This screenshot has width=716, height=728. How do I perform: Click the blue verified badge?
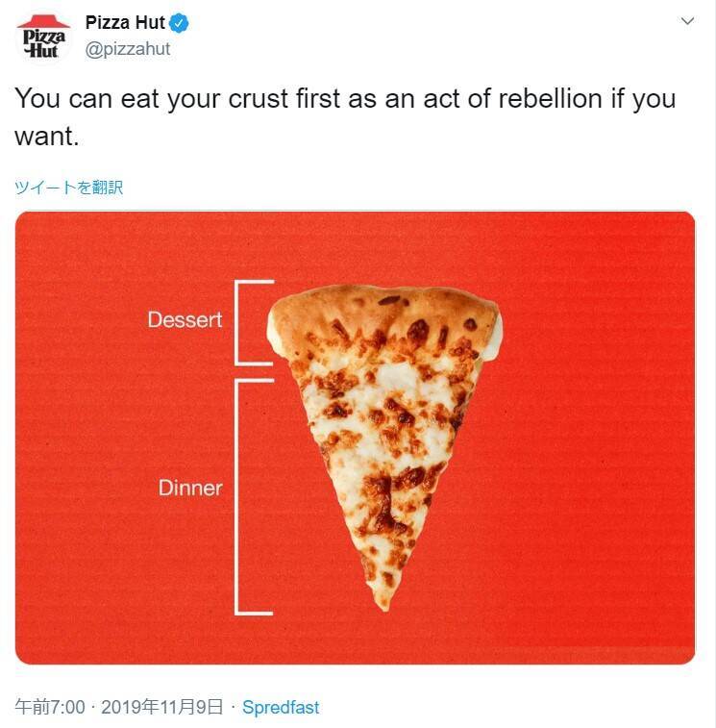click(x=180, y=23)
